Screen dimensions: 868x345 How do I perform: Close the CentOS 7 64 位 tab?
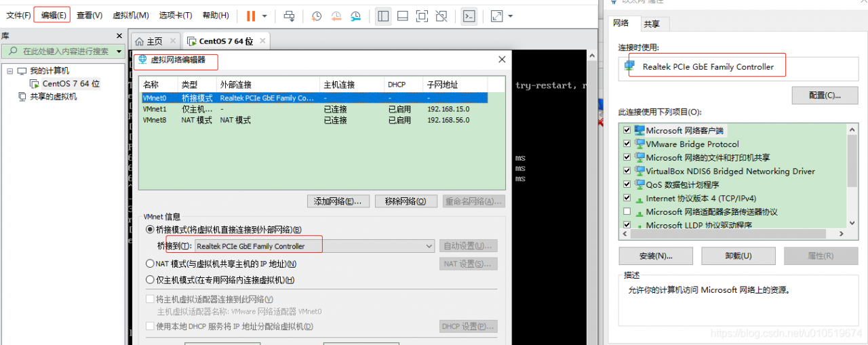(x=262, y=41)
